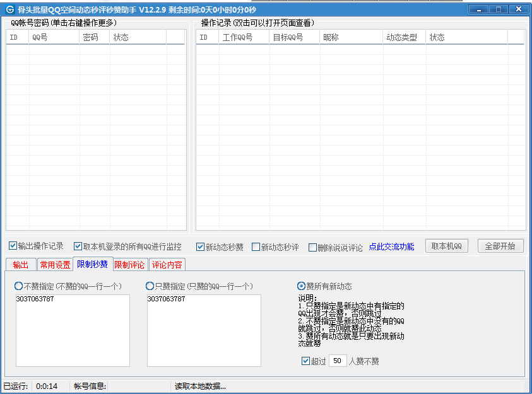
Task: Click ID header in account list
Action: tap(17, 37)
